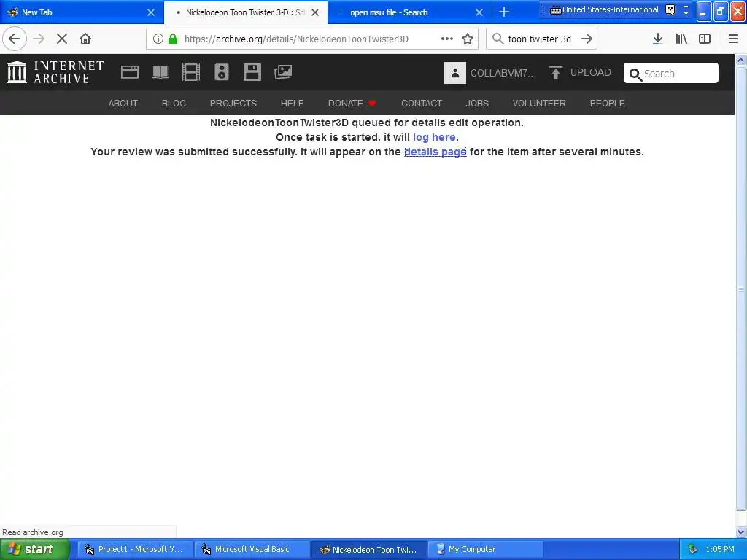Click the COLLABVM7 username link

[503, 73]
